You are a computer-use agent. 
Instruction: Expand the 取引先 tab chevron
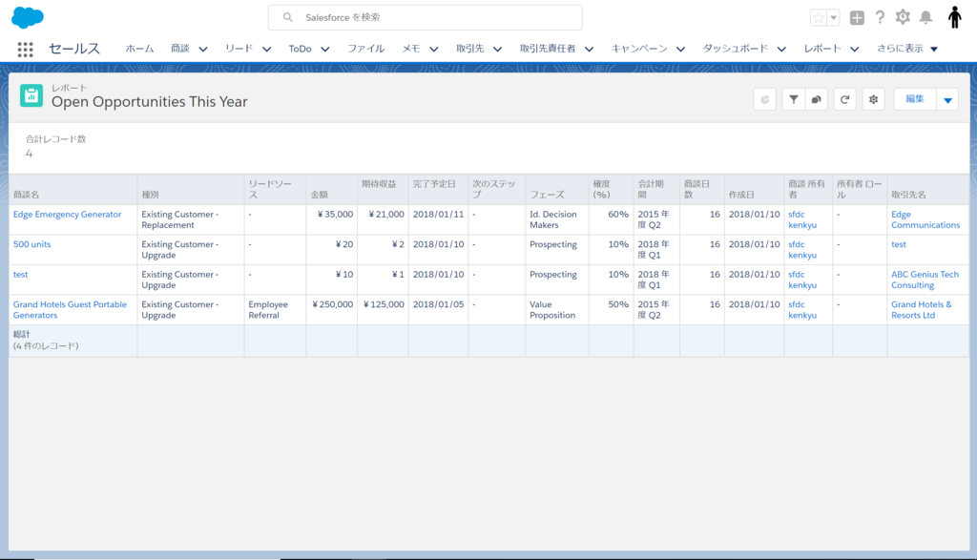497,50
